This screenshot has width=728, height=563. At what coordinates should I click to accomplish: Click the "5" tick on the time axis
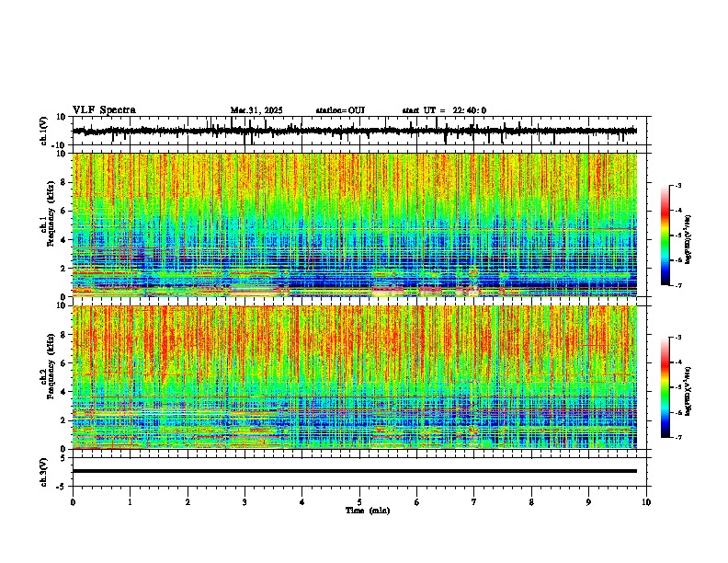pyautogui.click(x=359, y=502)
